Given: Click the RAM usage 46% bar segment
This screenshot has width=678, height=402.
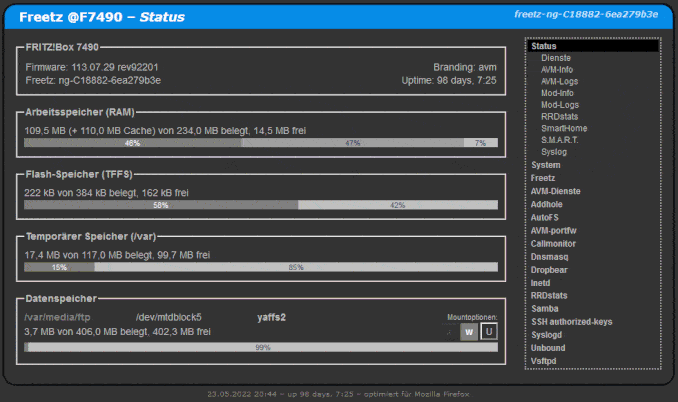Looking at the screenshot, I should [132, 143].
